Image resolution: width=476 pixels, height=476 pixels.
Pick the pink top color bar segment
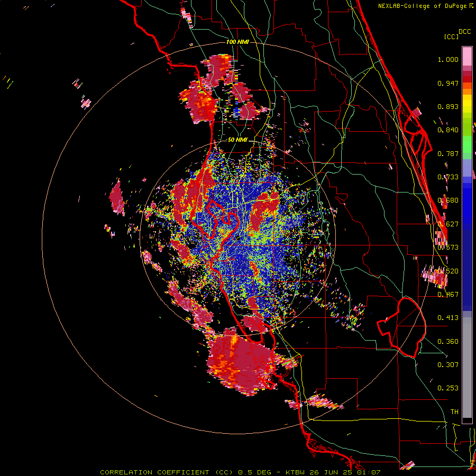tap(467, 57)
